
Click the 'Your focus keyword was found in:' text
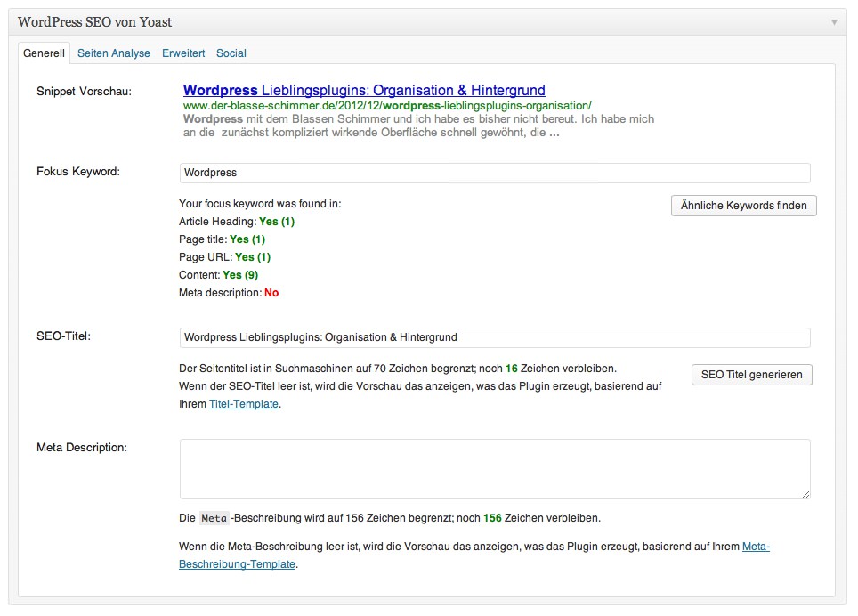260,204
